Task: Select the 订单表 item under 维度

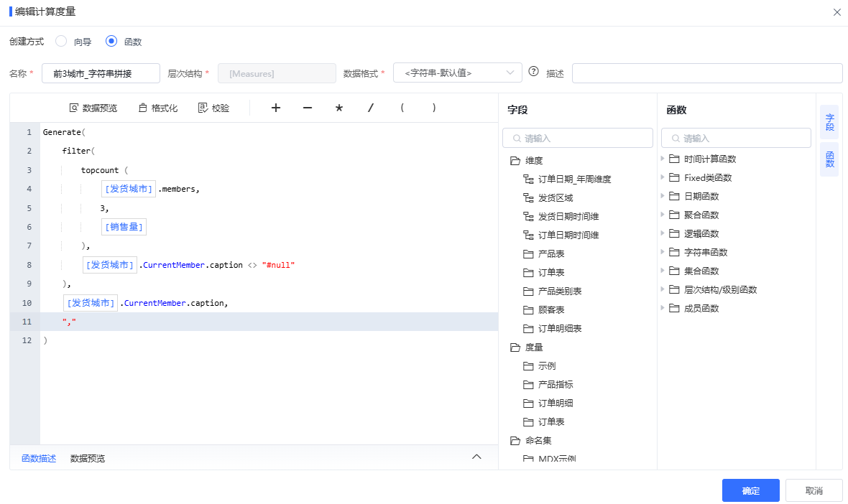Action: [551, 273]
